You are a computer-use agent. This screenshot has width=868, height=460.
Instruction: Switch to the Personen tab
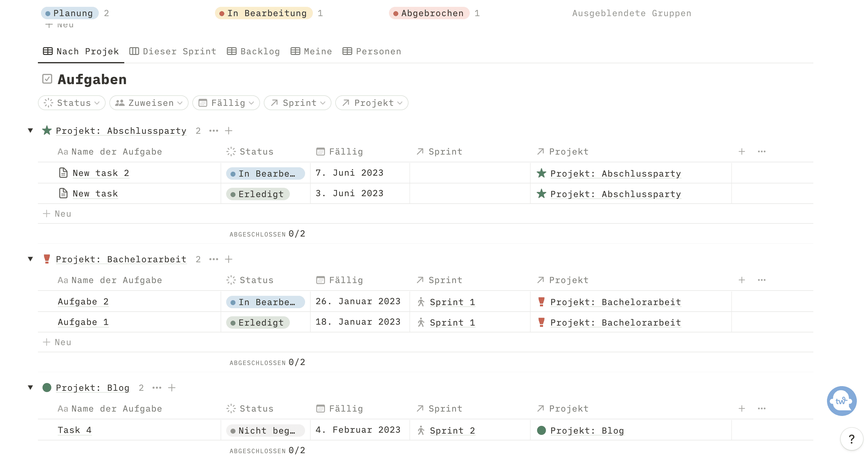point(372,52)
